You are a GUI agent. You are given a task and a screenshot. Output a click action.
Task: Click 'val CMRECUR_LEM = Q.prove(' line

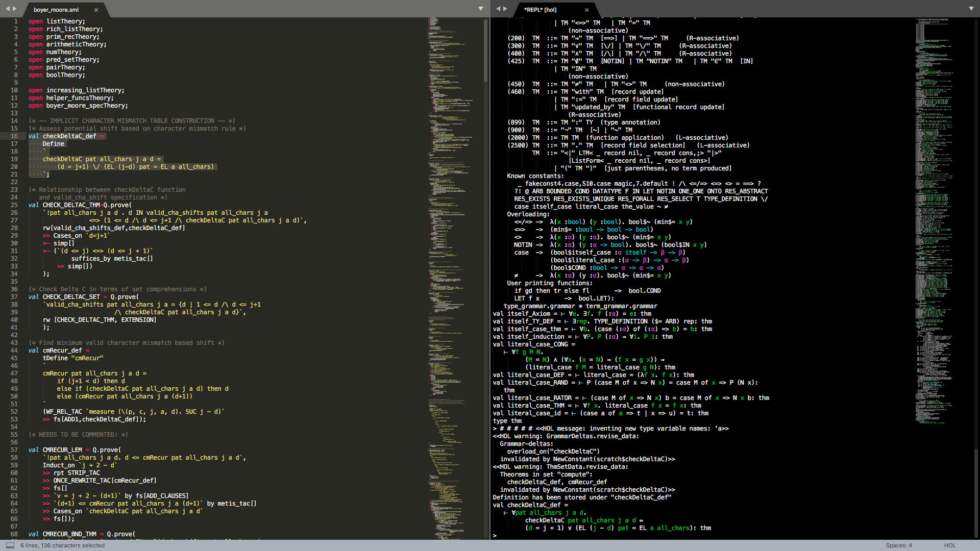[75, 450]
